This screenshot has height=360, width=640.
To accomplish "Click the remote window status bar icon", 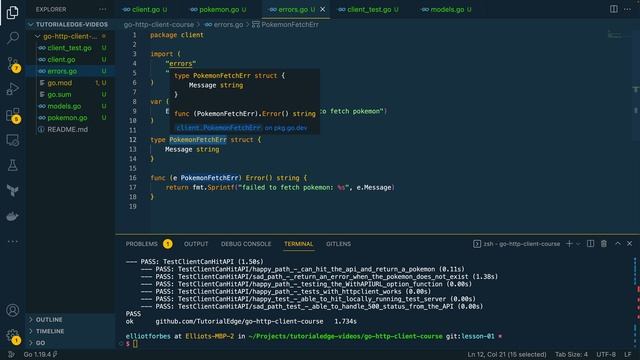I will click(x=11, y=354).
